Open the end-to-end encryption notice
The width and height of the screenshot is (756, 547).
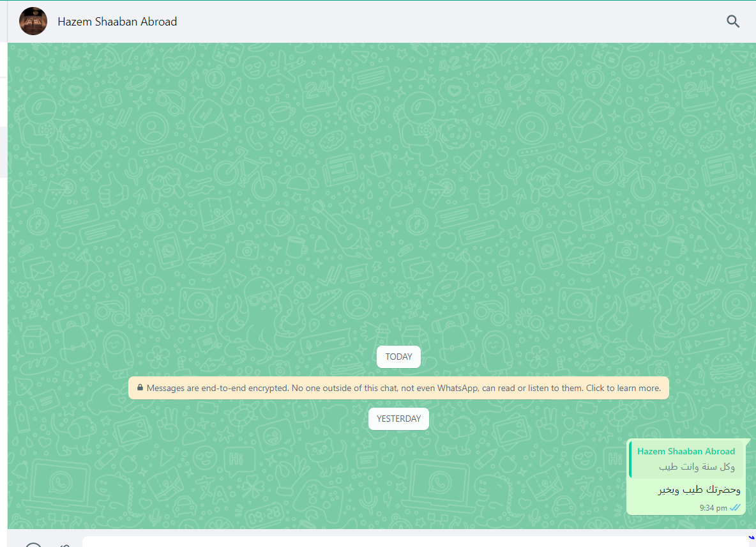click(398, 388)
